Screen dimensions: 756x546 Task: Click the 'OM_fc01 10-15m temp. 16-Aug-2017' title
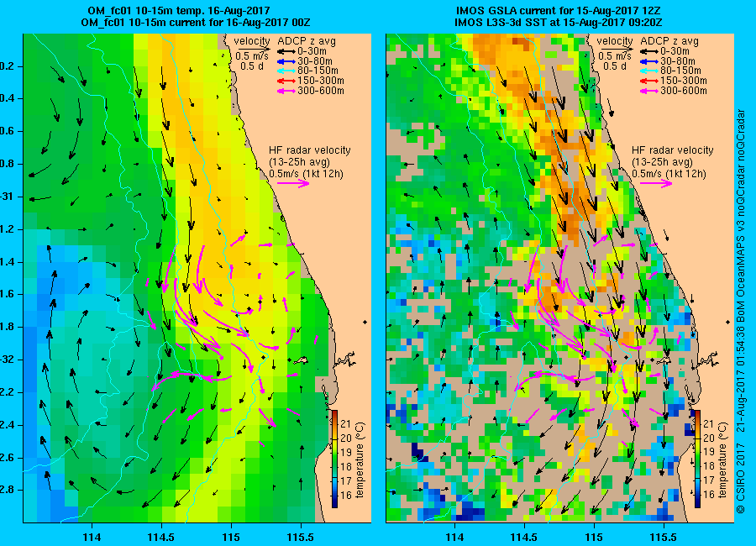coord(179,11)
